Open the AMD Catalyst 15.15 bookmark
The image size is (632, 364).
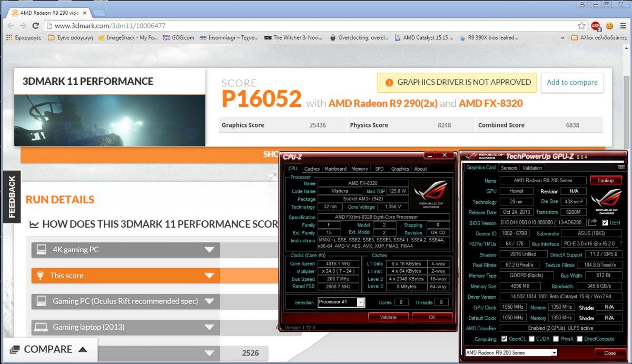pyautogui.click(x=424, y=37)
